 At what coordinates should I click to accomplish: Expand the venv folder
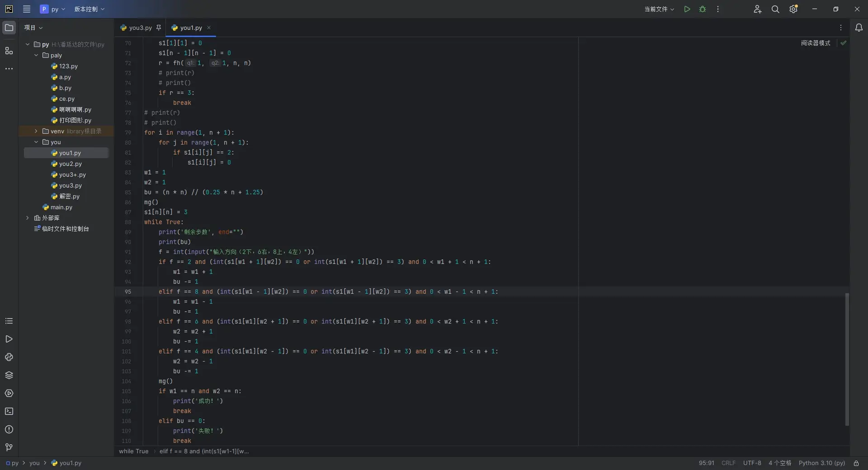(36, 131)
